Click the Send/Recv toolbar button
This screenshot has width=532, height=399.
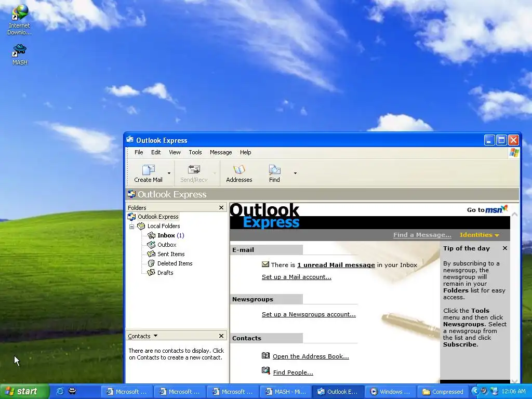coord(194,174)
